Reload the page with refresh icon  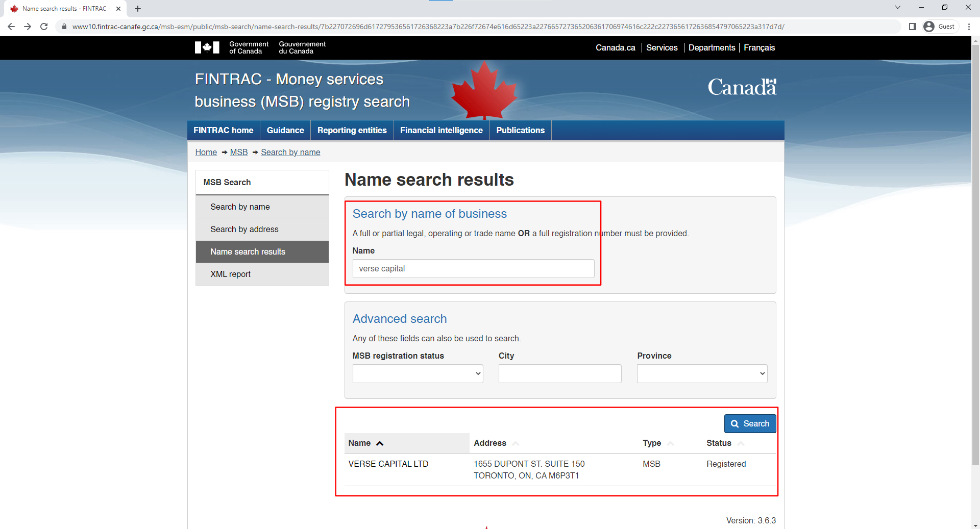(44, 27)
